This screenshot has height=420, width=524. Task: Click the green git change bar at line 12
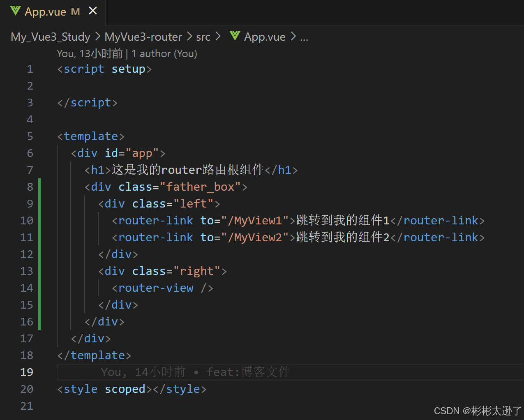pyautogui.click(x=39, y=254)
